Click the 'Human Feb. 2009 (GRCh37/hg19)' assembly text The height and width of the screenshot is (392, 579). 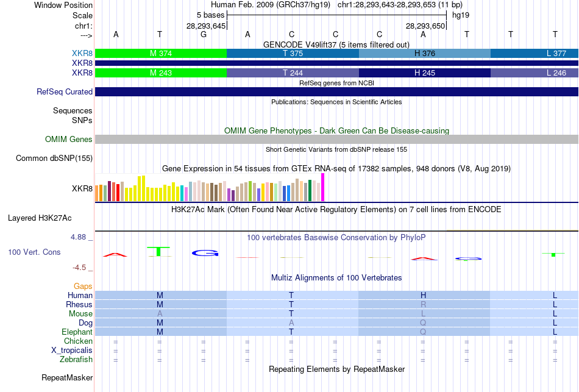270,5
